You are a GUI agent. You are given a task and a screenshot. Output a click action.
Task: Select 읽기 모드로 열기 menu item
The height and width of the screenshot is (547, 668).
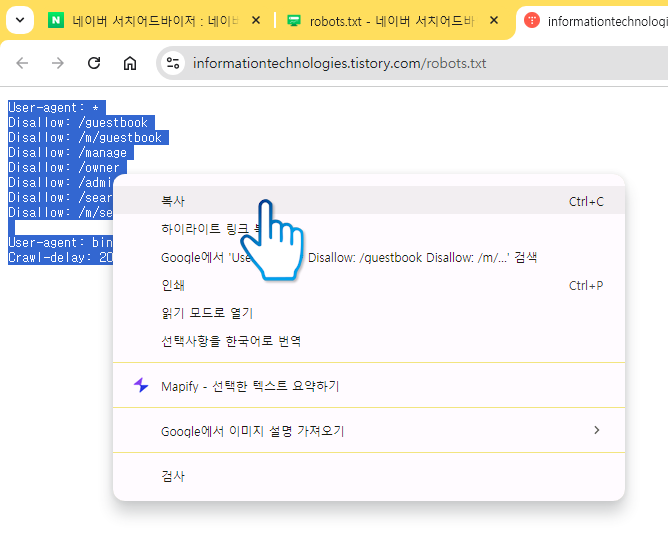369,313
